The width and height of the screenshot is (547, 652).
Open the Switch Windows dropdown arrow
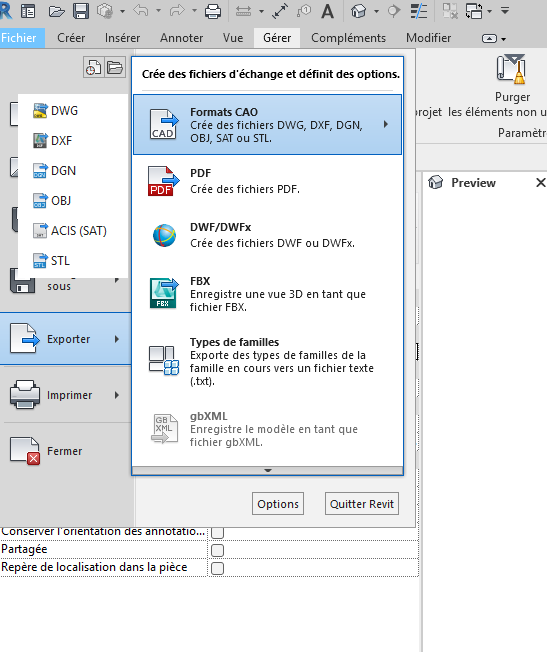pyautogui.click(x=489, y=11)
